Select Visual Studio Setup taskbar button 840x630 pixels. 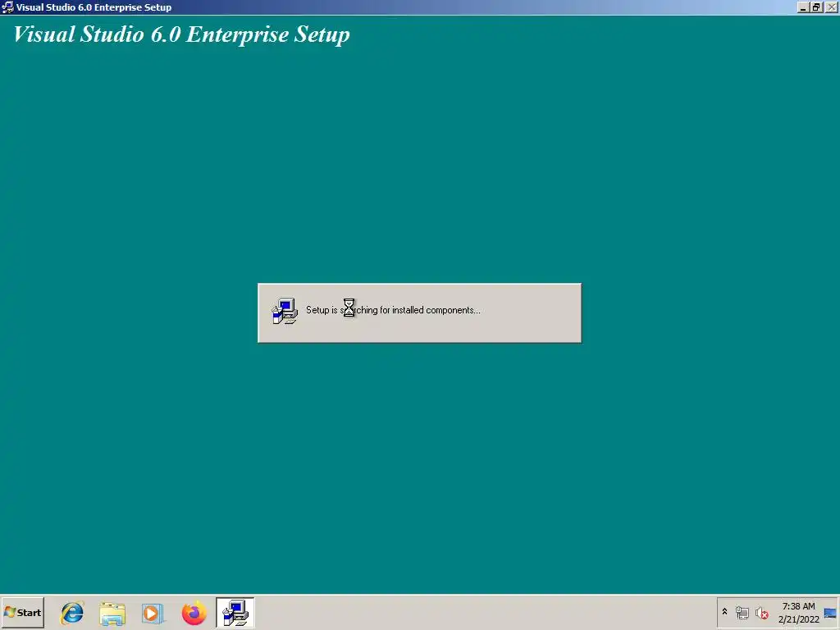[x=235, y=613]
